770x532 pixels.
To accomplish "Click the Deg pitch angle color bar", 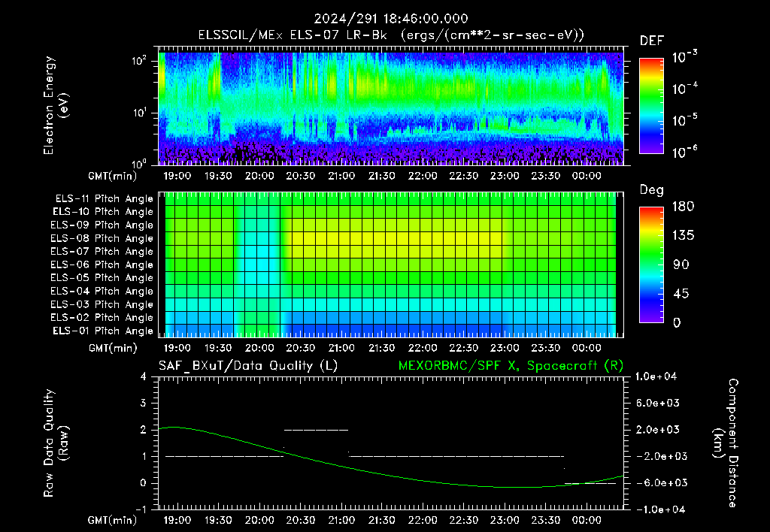I will point(651,265).
